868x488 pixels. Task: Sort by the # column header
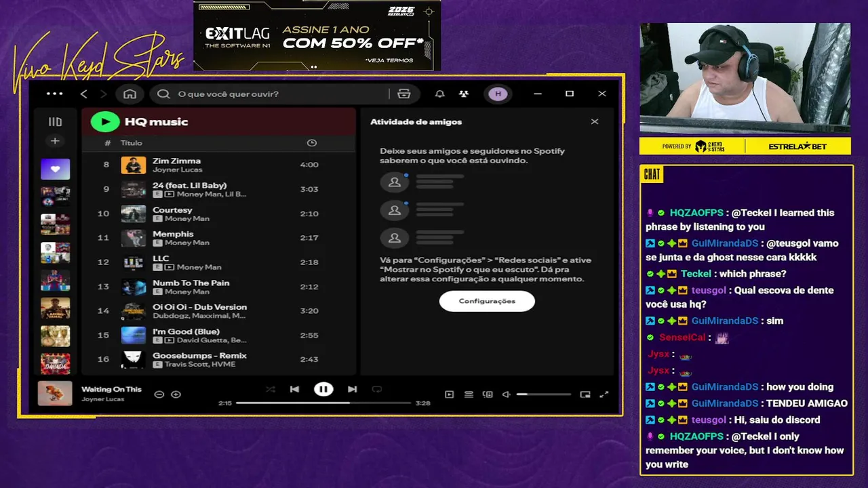[107, 143]
